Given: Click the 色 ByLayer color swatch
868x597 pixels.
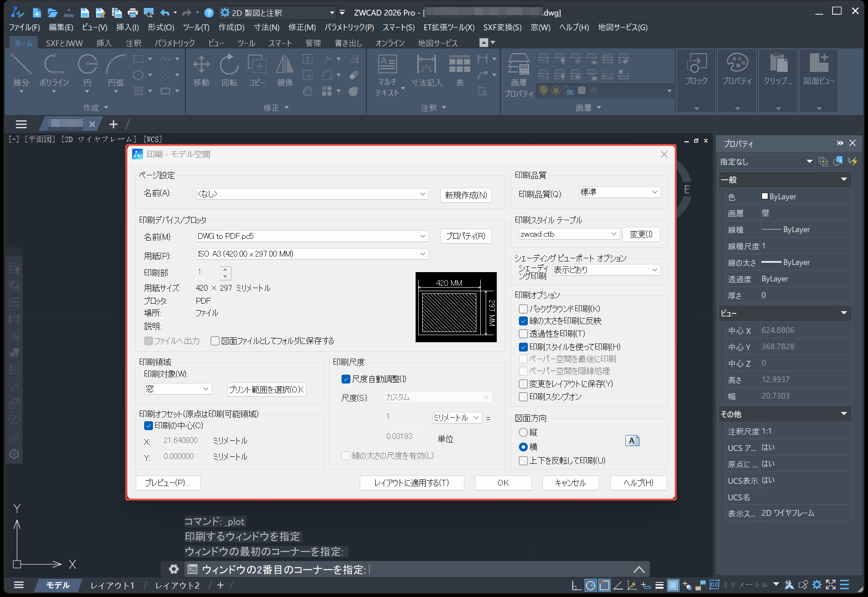Looking at the screenshot, I should 765,196.
